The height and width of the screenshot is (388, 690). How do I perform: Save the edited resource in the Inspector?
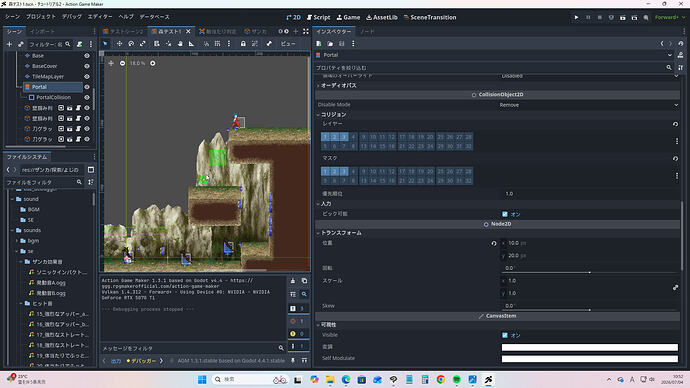click(341, 44)
